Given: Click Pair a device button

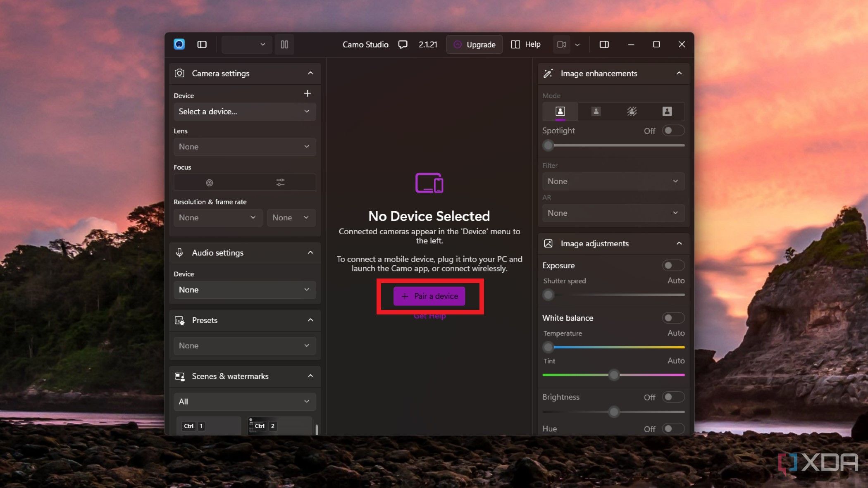Looking at the screenshot, I should 429,296.
